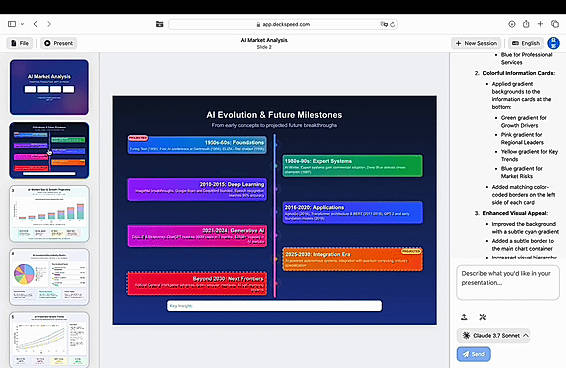Click the Share icon in Safari toolbar
566x368 pixels.
pyautogui.click(x=526, y=24)
